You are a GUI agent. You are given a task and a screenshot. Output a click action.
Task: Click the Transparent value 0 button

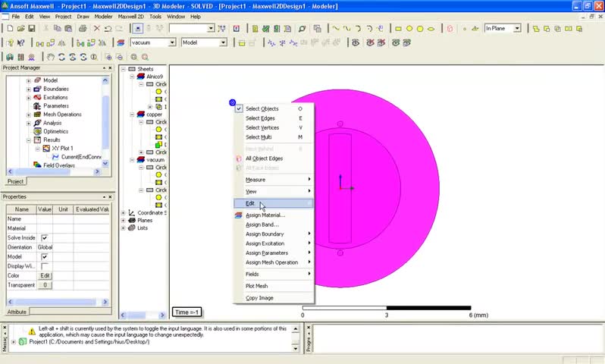tap(45, 285)
